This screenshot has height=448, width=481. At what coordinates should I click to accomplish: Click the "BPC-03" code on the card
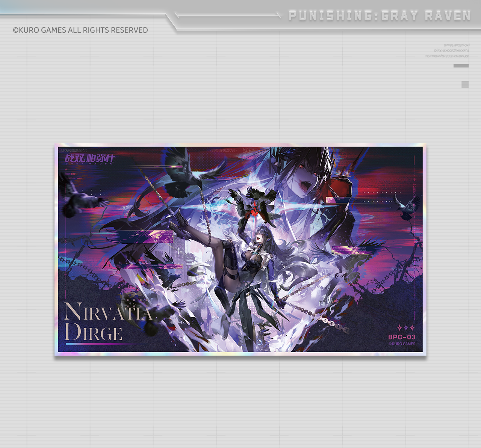[402, 337]
